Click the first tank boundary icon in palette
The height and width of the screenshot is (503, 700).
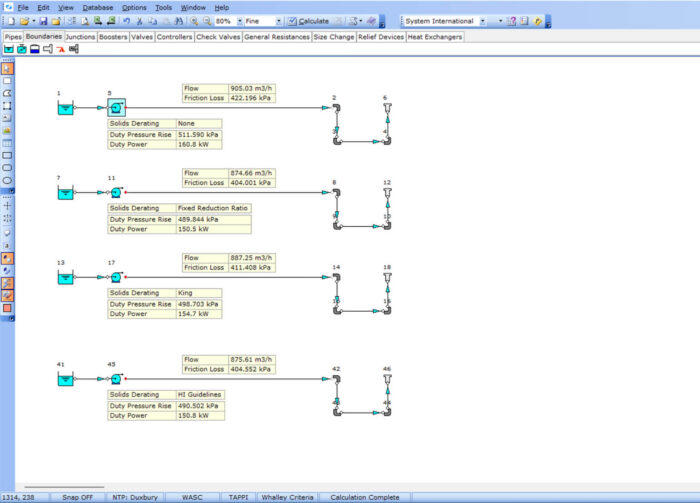(9, 49)
